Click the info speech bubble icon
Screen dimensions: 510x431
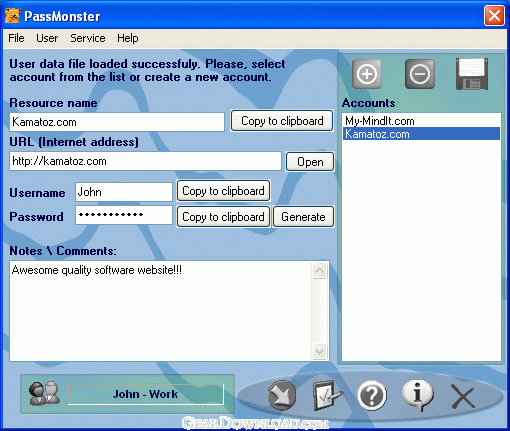coord(418,395)
